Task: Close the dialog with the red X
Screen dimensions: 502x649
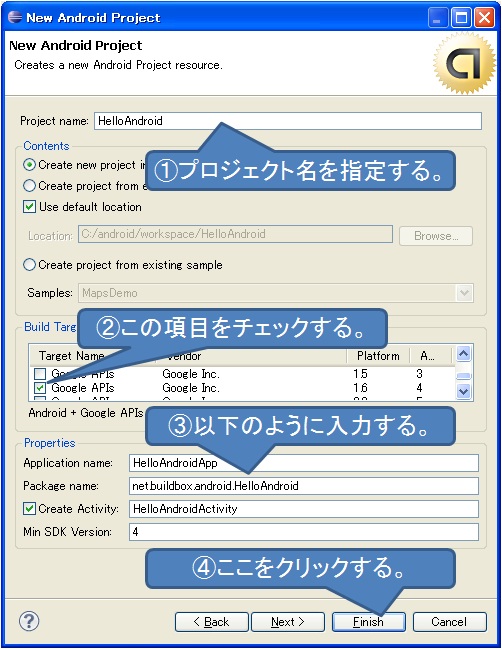Action: click(484, 18)
